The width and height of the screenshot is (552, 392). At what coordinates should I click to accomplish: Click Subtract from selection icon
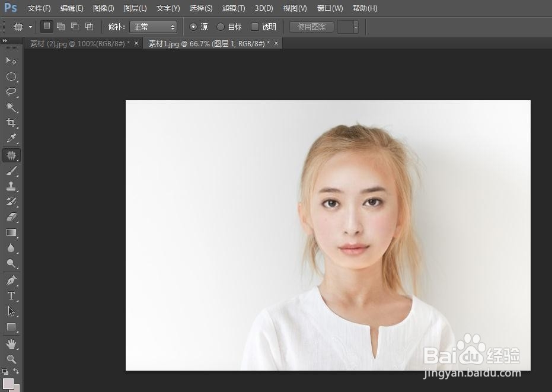tap(75, 27)
